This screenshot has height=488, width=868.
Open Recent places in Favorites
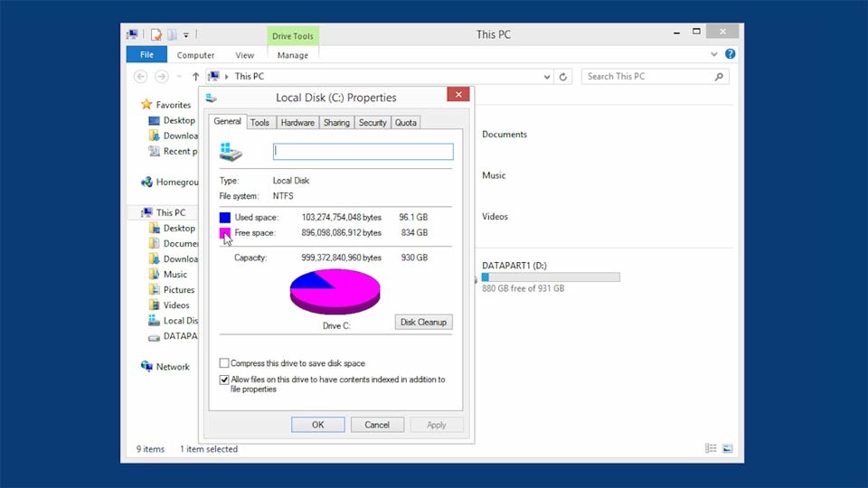[174, 151]
